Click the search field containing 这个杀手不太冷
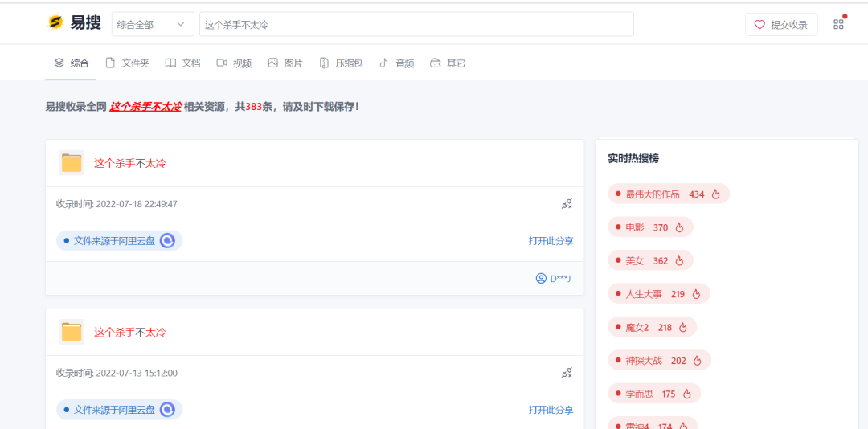This screenshot has width=868, height=429. point(416,25)
